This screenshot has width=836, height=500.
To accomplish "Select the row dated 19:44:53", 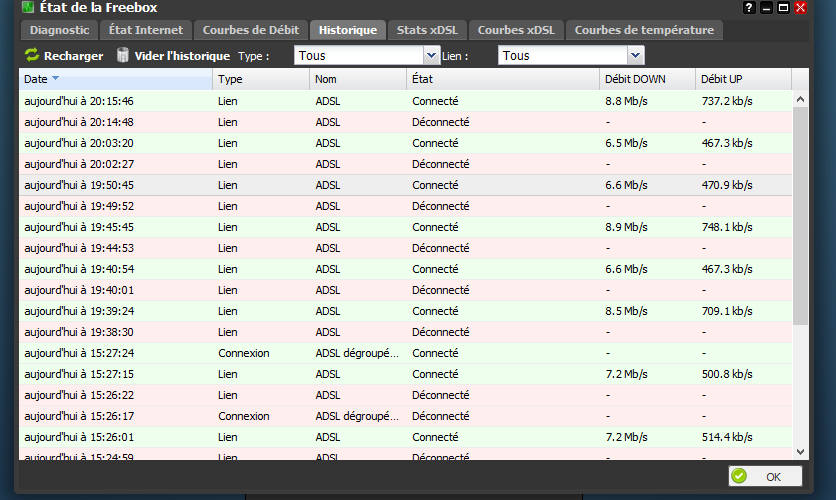I will [405, 248].
